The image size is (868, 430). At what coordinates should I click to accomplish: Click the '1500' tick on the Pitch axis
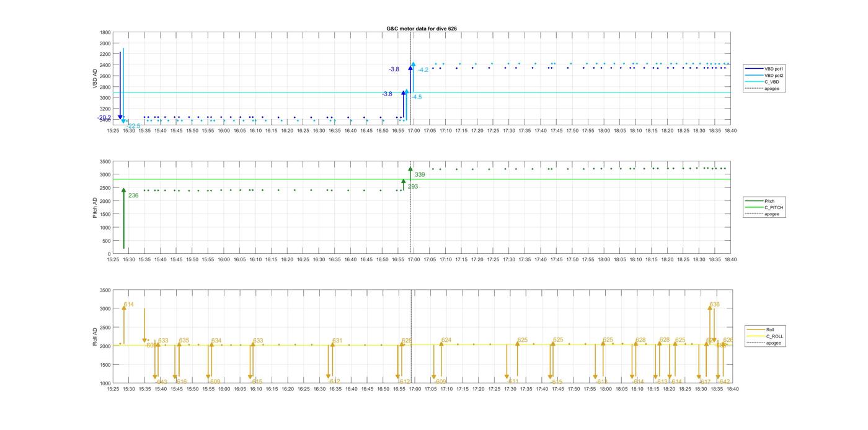(105, 214)
